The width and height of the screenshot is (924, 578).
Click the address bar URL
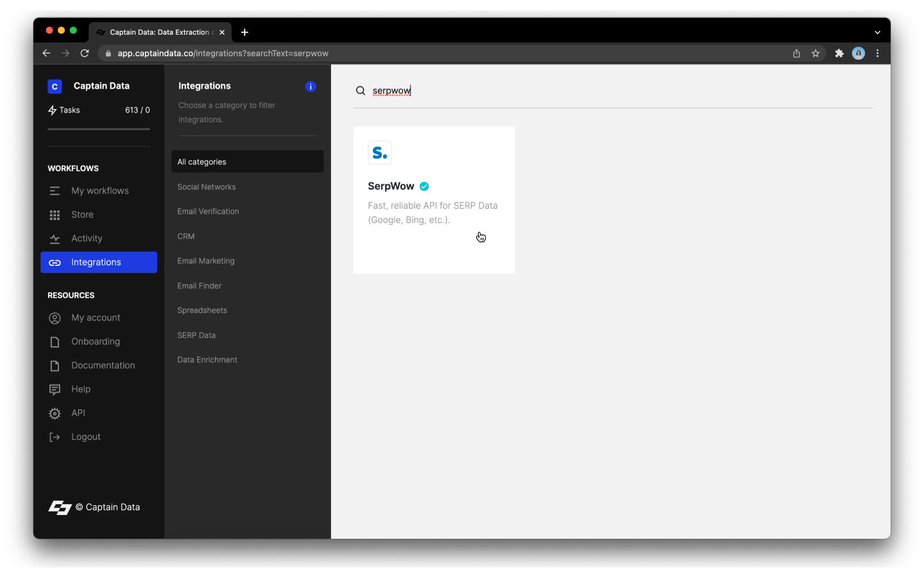point(223,53)
